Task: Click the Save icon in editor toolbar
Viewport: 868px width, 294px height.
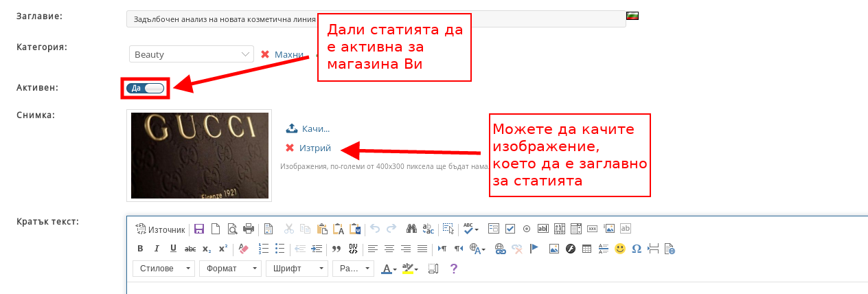Action: pyautogui.click(x=199, y=229)
